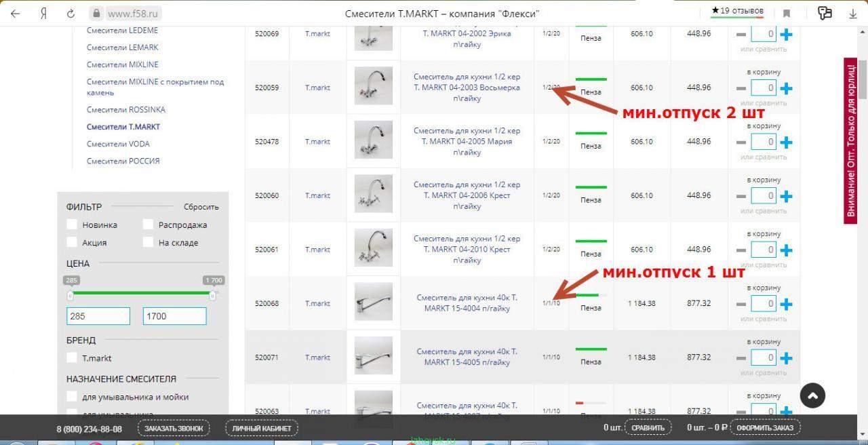Viewport: 868px width, 445px height.
Task: Click plus for item 520060
Action: [x=786, y=196]
